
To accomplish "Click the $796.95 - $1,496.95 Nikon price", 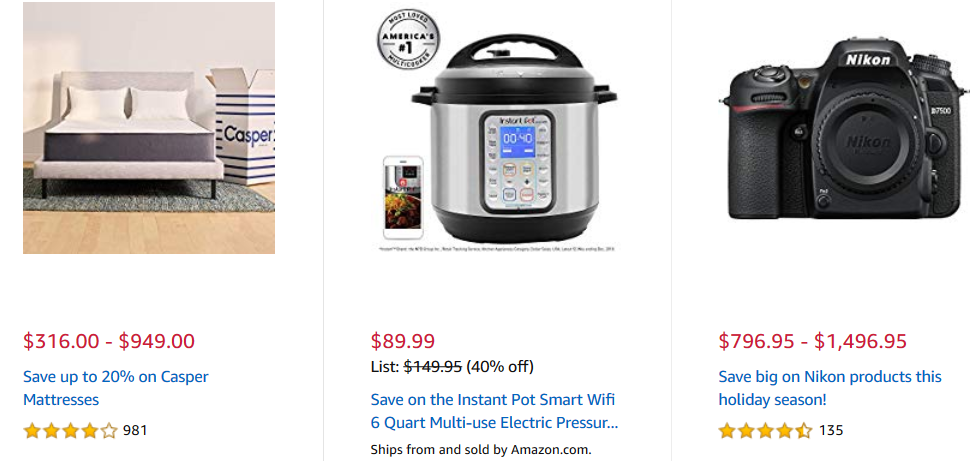I will (812, 341).
